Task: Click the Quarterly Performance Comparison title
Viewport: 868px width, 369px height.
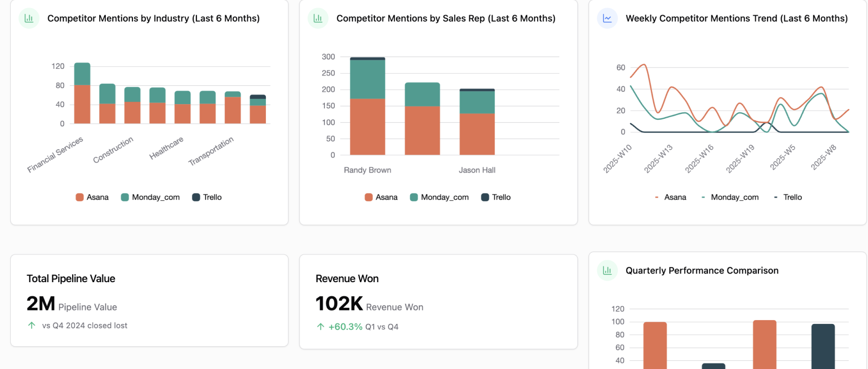Action: click(x=702, y=270)
